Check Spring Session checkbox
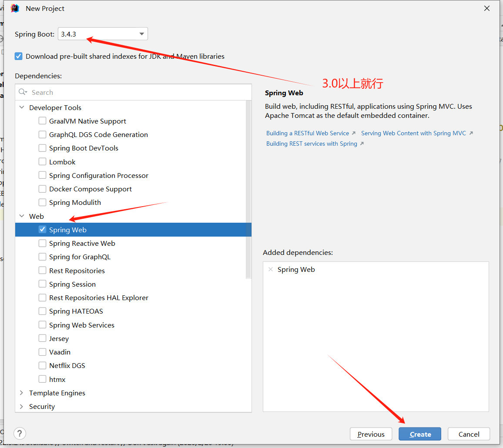Image resolution: width=503 pixels, height=448 pixels. [x=42, y=284]
